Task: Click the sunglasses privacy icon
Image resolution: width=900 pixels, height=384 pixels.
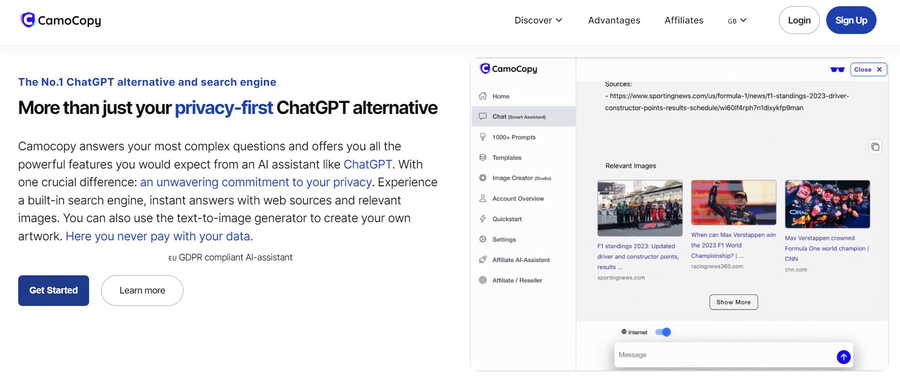Action: pos(837,69)
